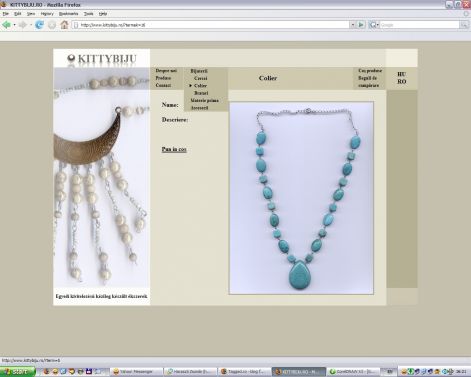Viewport: 471px width, 377px height.
Task: Open the Despre noi page link
Action: [166, 71]
